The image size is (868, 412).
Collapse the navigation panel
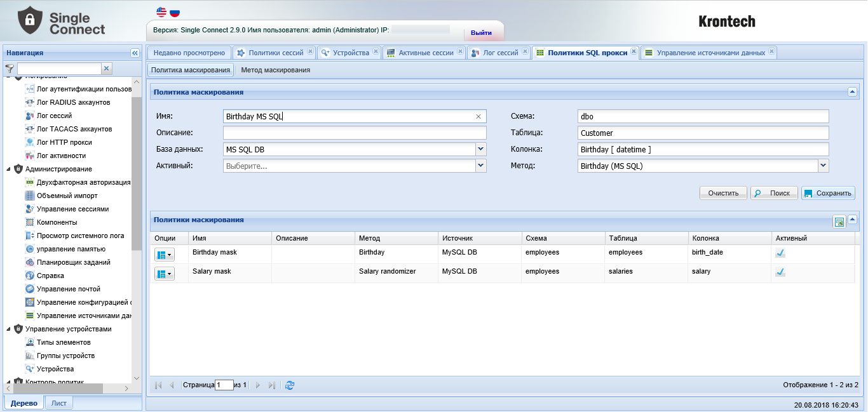tap(135, 53)
